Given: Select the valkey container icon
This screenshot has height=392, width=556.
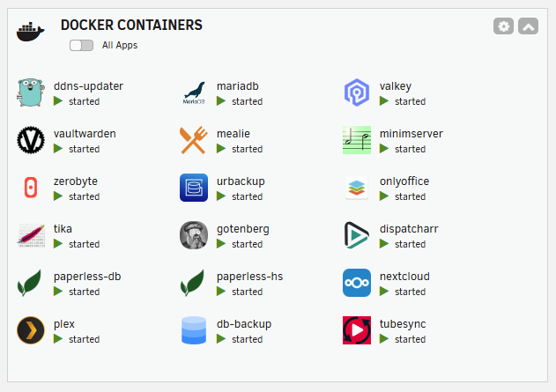Looking at the screenshot, I should 357,92.
